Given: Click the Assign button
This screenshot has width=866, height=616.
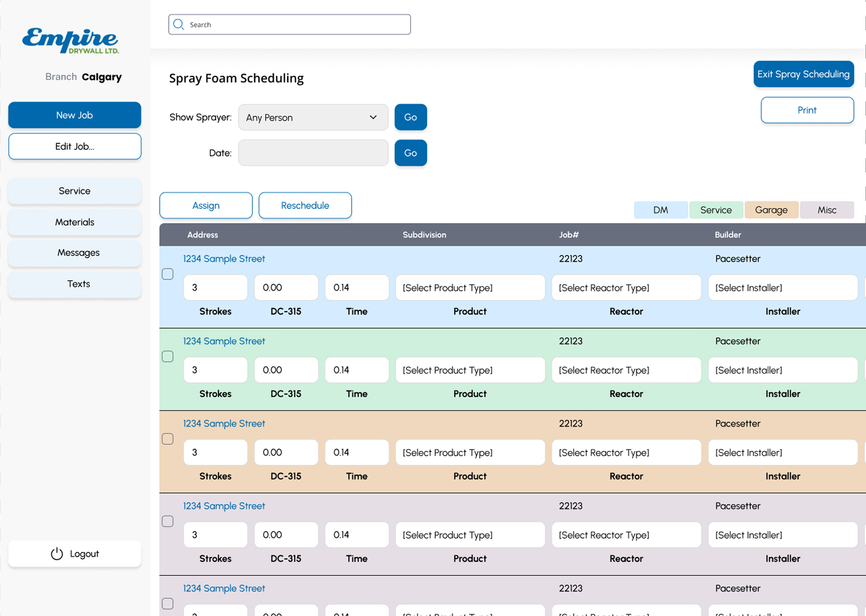Looking at the screenshot, I should pyautogui.click(x=206, y=205).
